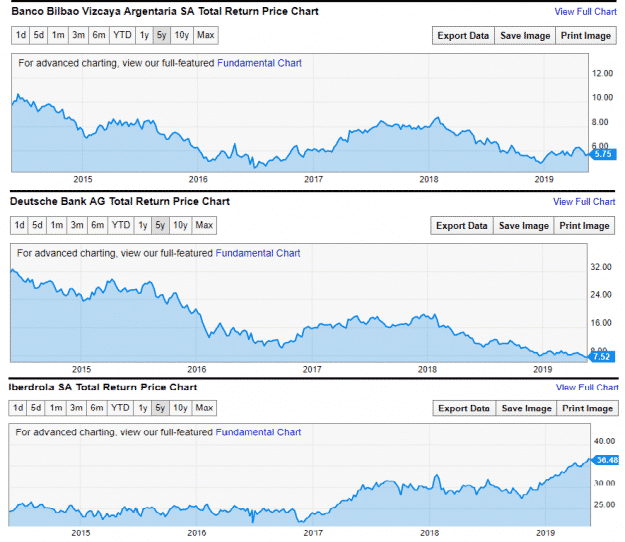Save Image of Banco Bilbao chart
This screenshot has width=625, height=542.
click(x=525, y=36)
